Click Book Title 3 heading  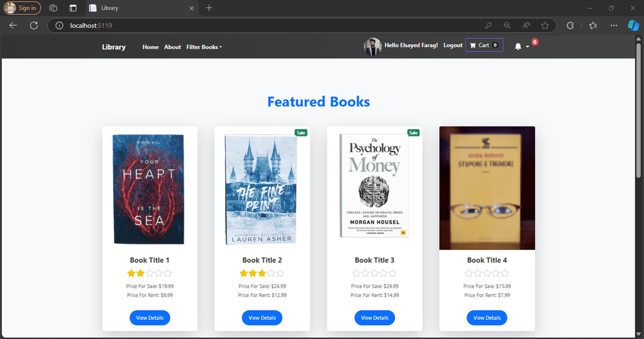tap(375, 260)
